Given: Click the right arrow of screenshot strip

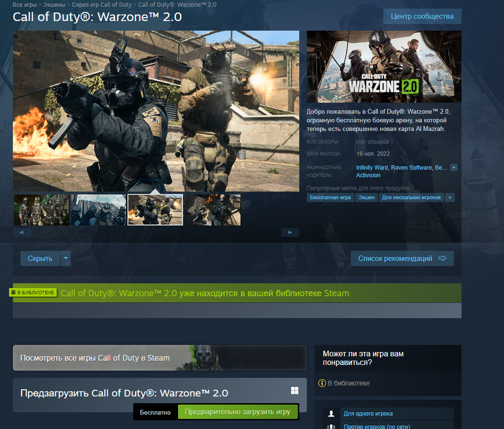Looking at the screenshot, I should pos(290,233).
